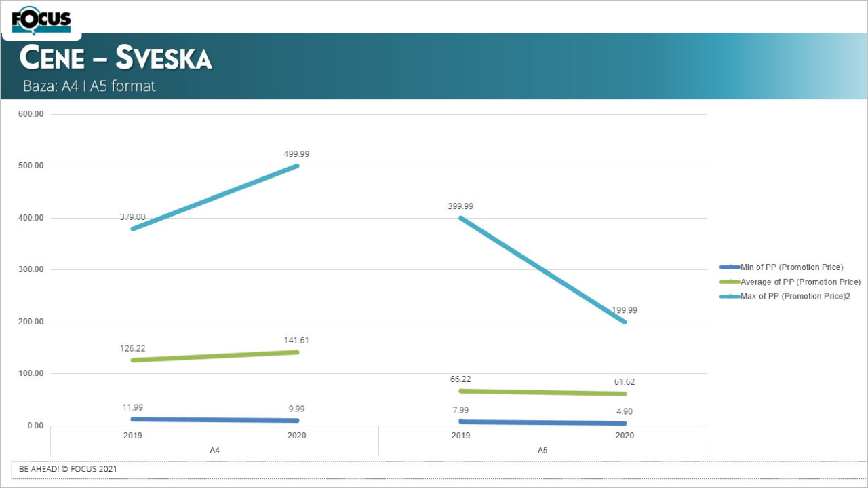This screenshot has width=868, height=488.
Task: Click the Min of PP legend line marker
Action: click(730, 267)
